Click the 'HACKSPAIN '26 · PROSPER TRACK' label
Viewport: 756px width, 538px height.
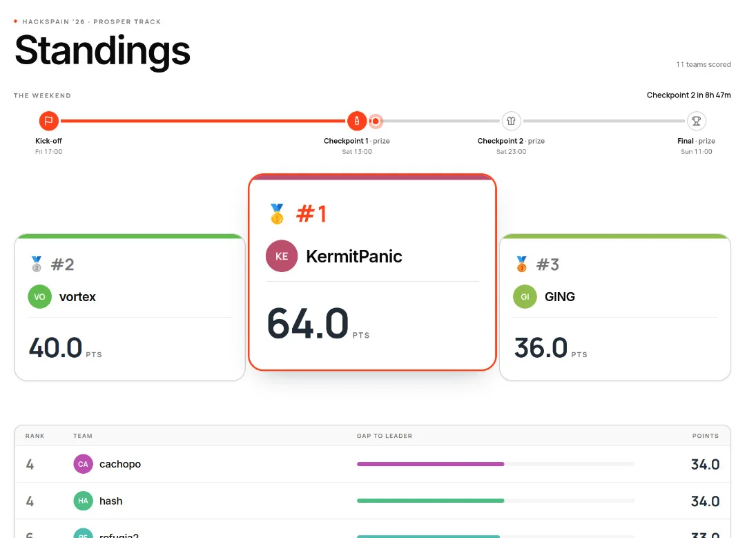(x=92, y=21)
